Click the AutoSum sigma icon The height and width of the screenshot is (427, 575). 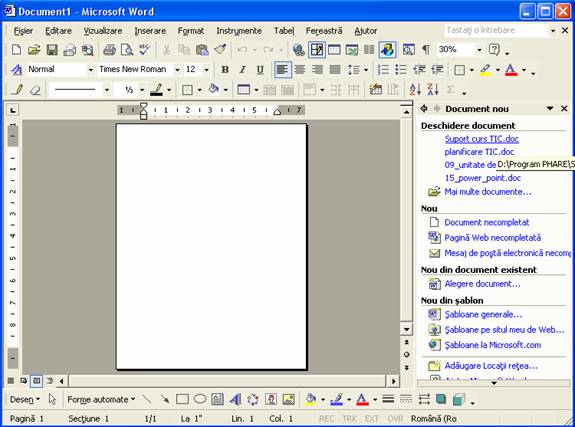point(451,90)
